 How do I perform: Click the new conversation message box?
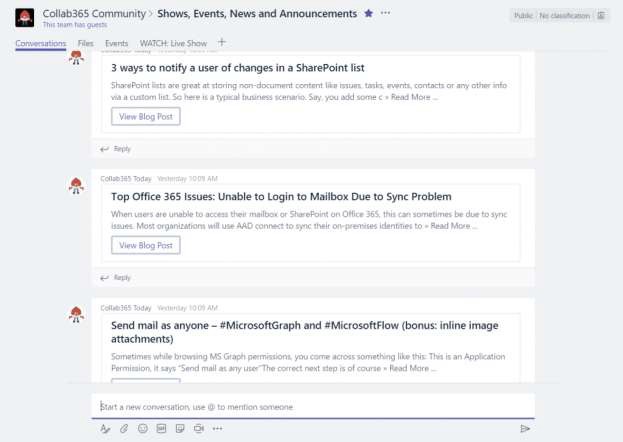[x=313, y=407]
